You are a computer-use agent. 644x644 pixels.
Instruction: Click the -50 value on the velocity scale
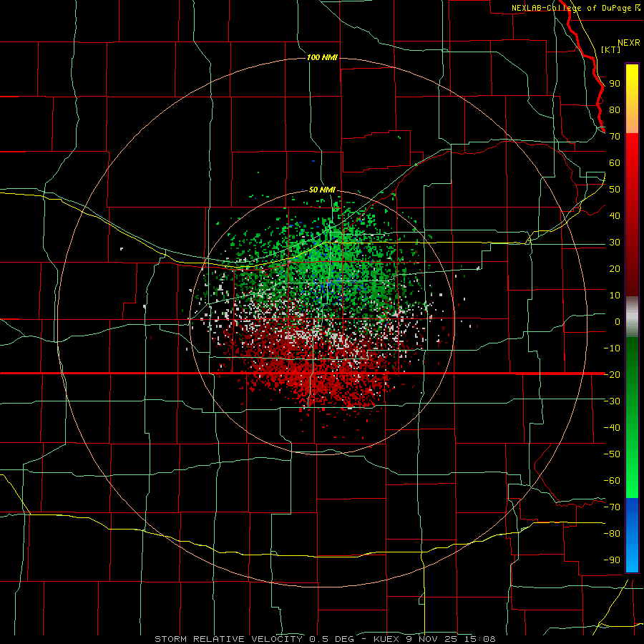tap(612, 454)
